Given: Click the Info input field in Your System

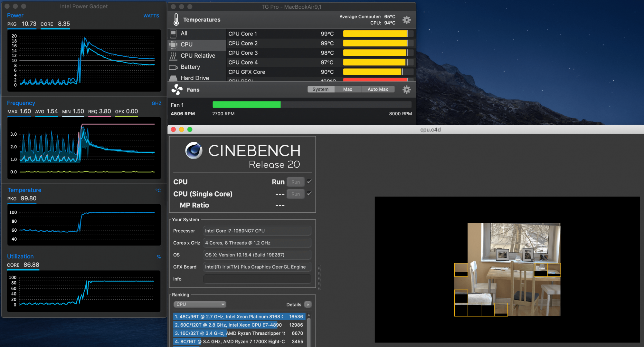Looking at the screenshot, I should 257,279.
